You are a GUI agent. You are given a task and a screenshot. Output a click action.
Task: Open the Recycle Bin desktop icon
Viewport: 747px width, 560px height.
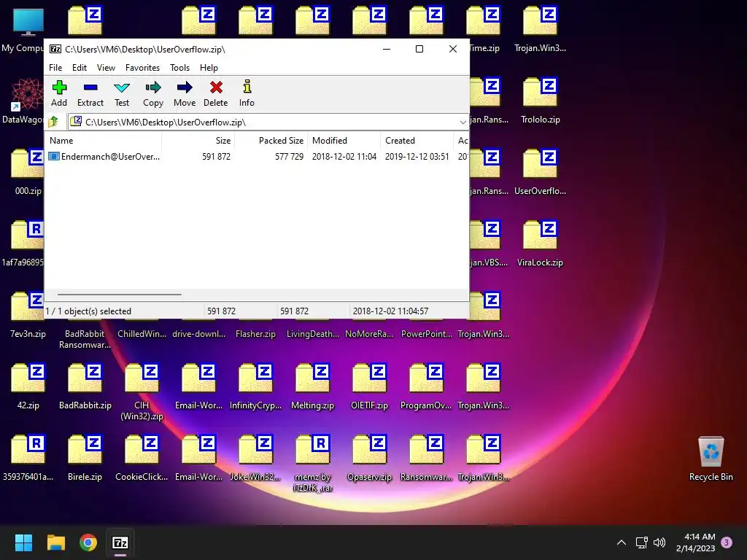711,458
